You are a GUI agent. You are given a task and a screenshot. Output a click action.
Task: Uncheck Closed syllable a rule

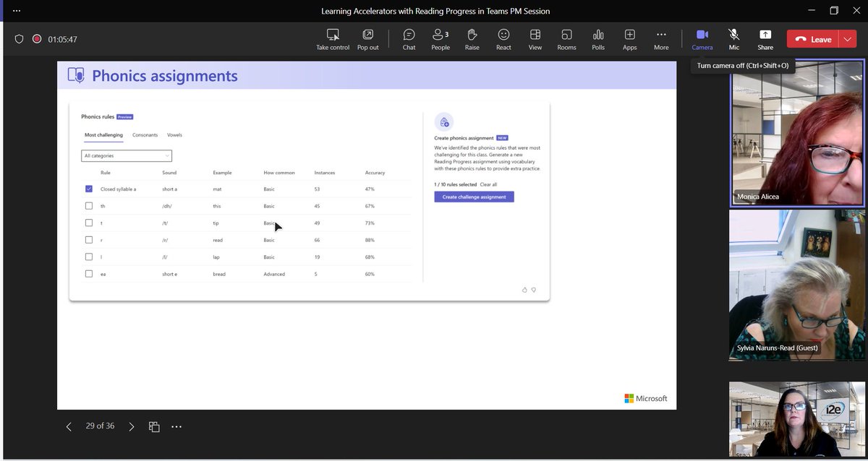click(88, 189)
